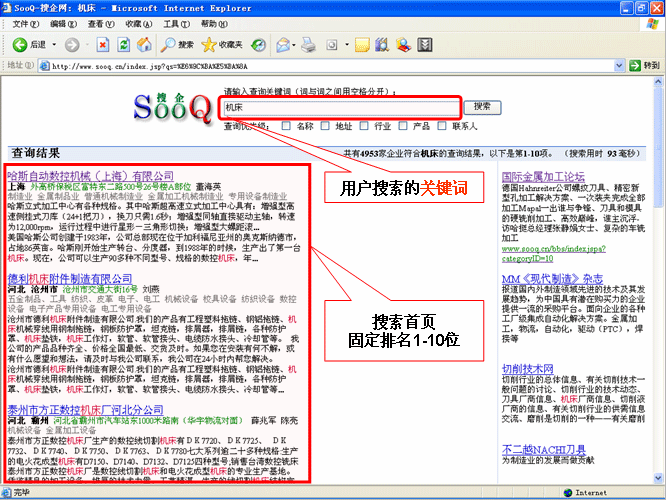Expand the Back button history dropdown arrow
Screen dimensions: 666x500
54,45
